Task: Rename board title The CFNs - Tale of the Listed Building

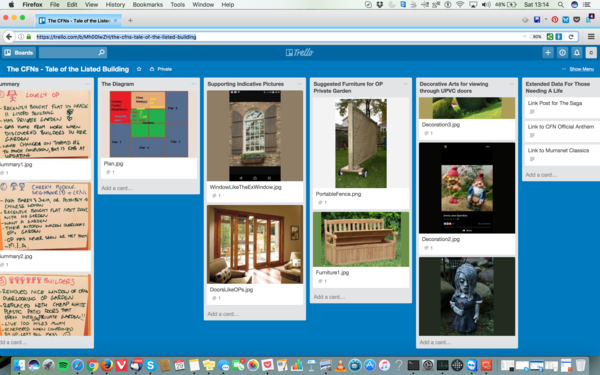Action: click(68, 69)
